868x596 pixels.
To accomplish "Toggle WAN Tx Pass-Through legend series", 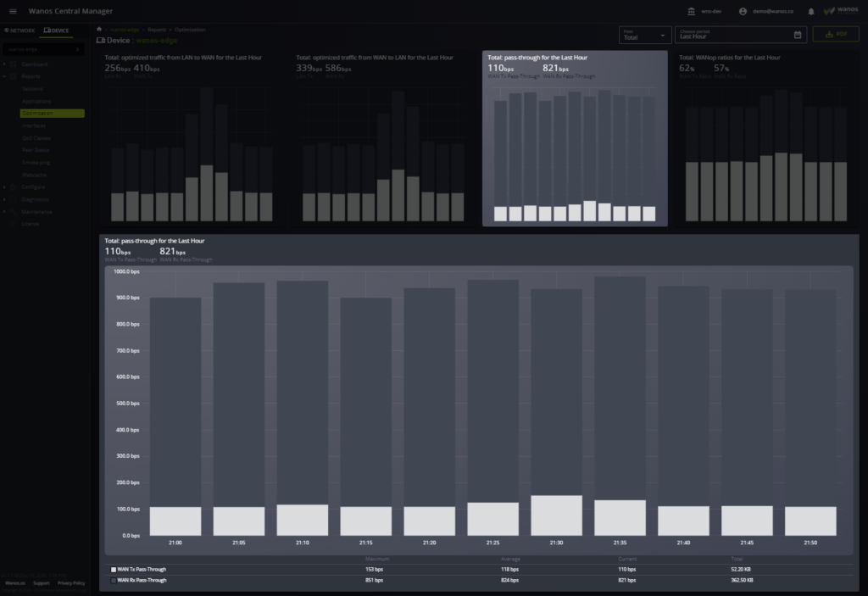I will [x=114, y=570].
